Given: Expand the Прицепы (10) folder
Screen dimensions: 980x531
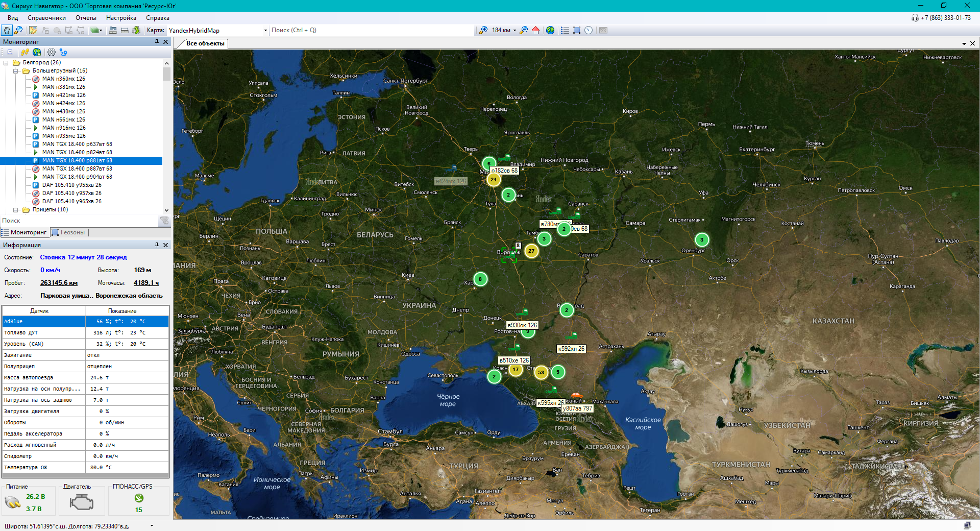Looking at the screenshot, I should point(16,210).
